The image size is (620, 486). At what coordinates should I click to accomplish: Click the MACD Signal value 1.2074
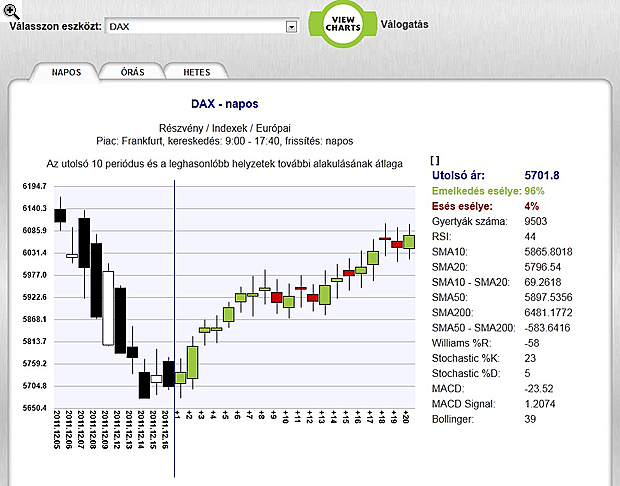pos(540,404)
